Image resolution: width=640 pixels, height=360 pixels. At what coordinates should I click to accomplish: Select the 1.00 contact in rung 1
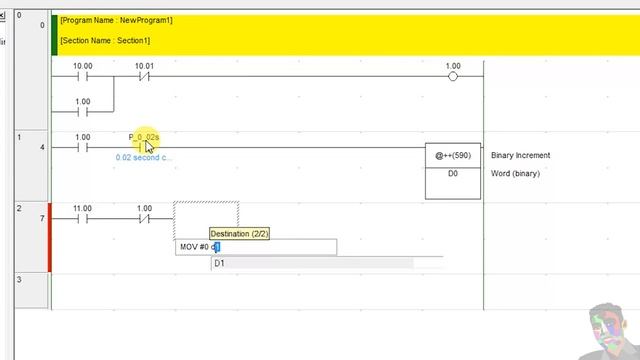[82, 147]
